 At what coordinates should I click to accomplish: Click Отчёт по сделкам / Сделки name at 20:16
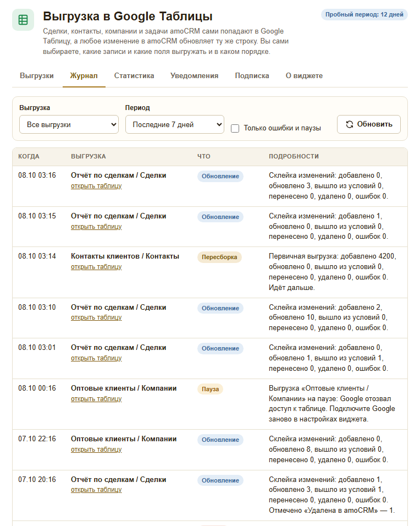[118, 480]
